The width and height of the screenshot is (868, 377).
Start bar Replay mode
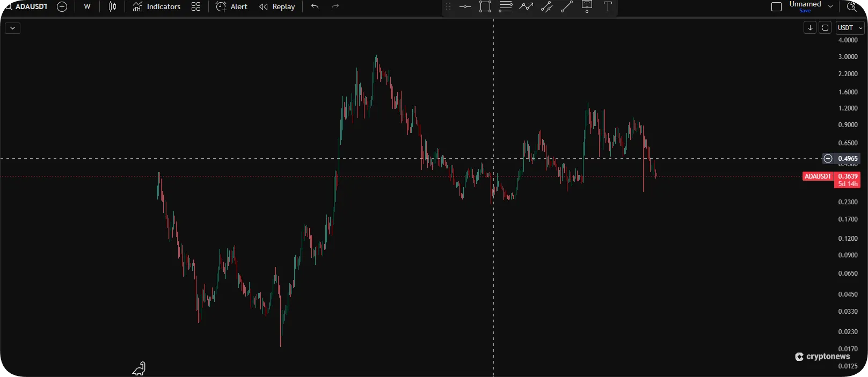pyautogui.click(x=277, y=7)
